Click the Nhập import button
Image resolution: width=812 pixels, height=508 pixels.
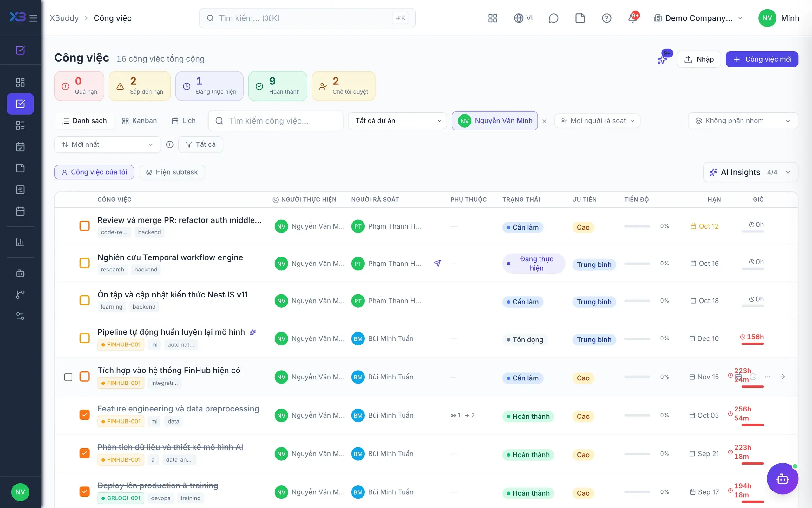698,59
